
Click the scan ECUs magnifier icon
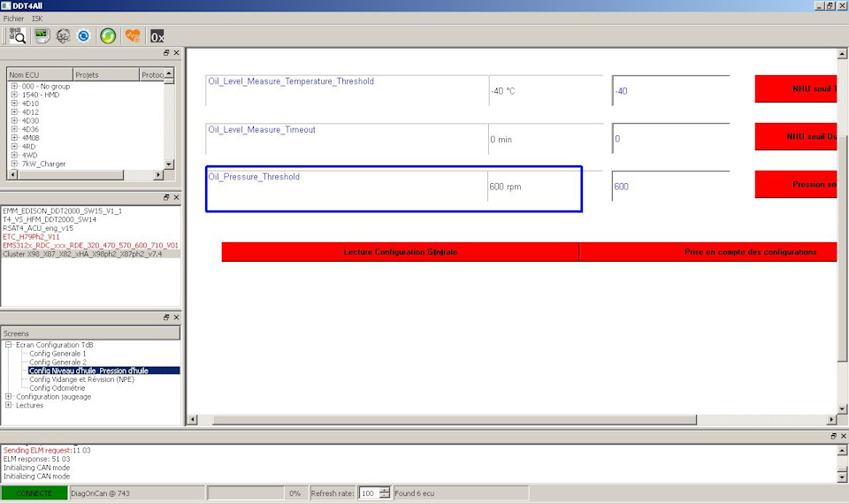pyautogui.click(x=17, y=35)
